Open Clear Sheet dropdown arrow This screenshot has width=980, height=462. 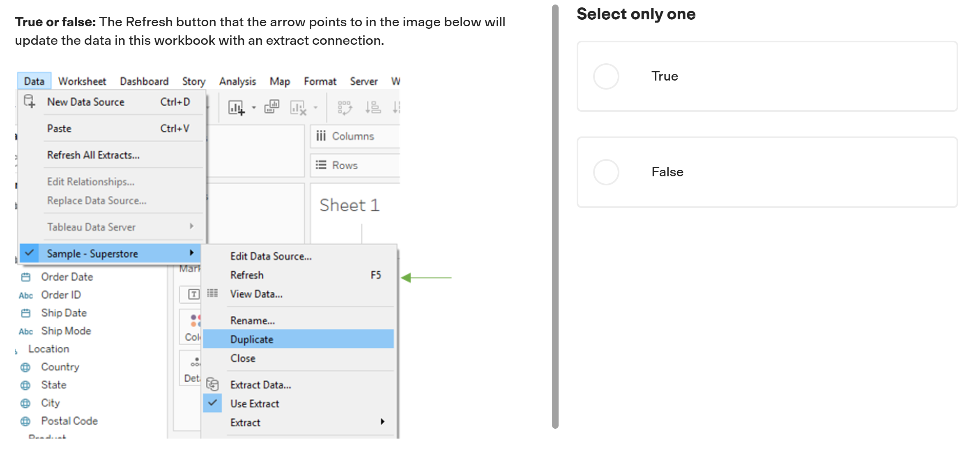tap(315, 108)
